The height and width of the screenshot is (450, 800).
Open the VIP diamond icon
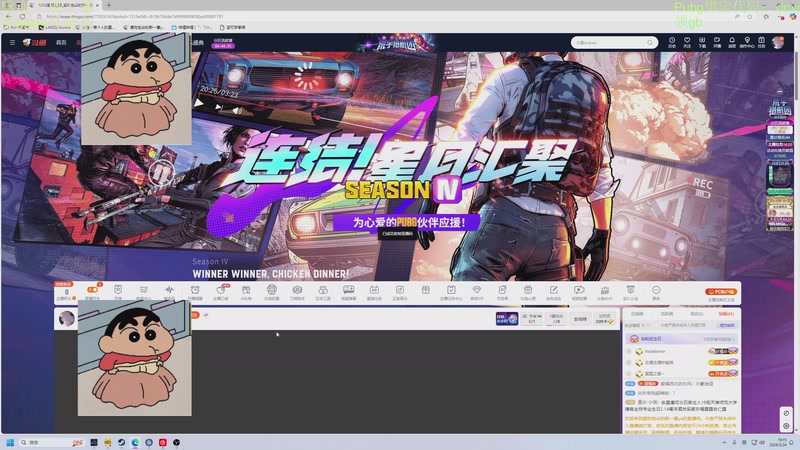point(477,292)
